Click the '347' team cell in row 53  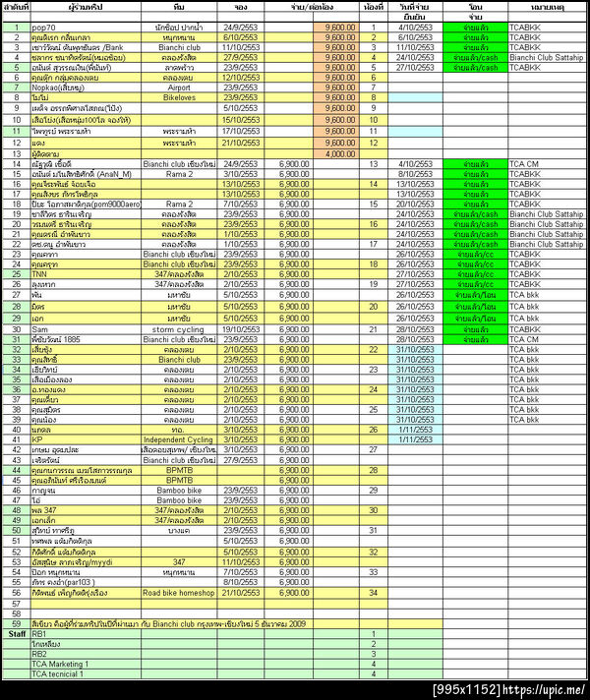coord(179,562)
